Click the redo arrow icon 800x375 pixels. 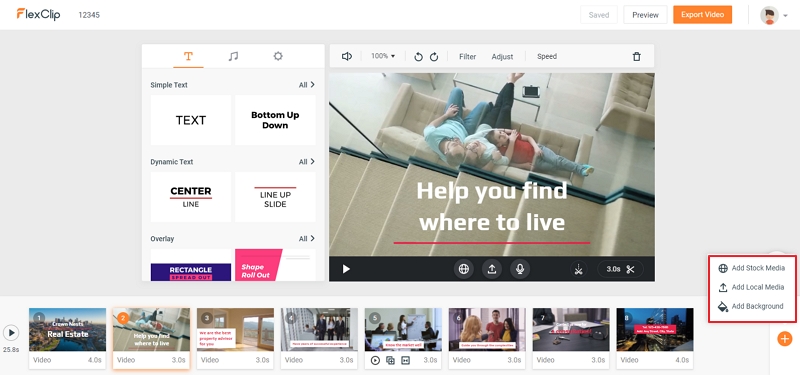(434, 57)
